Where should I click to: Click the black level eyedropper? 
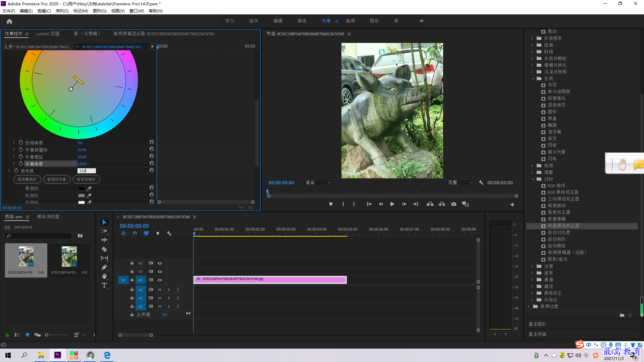[89, 189]
